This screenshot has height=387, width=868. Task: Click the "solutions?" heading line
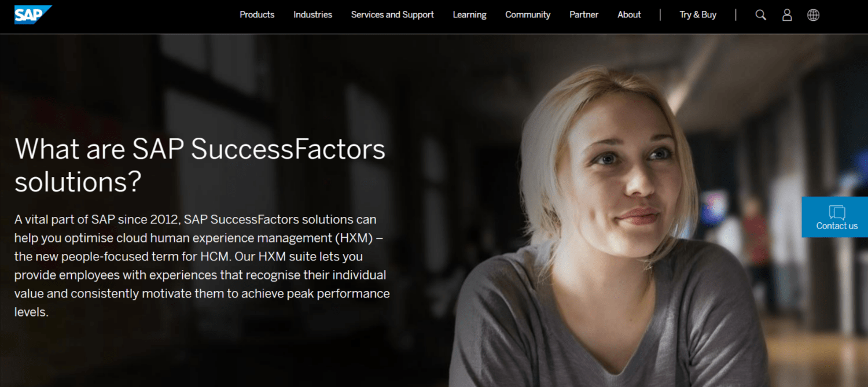[x=78, y=181]
